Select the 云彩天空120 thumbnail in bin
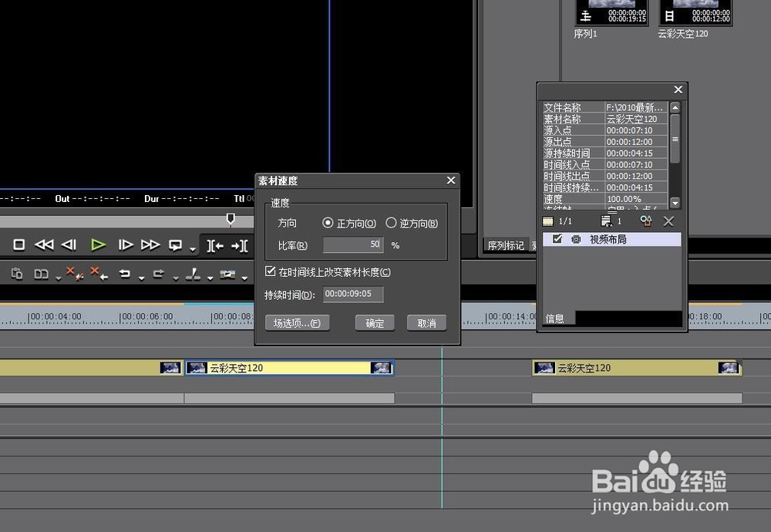771x532 pixels. pos(695,13)
